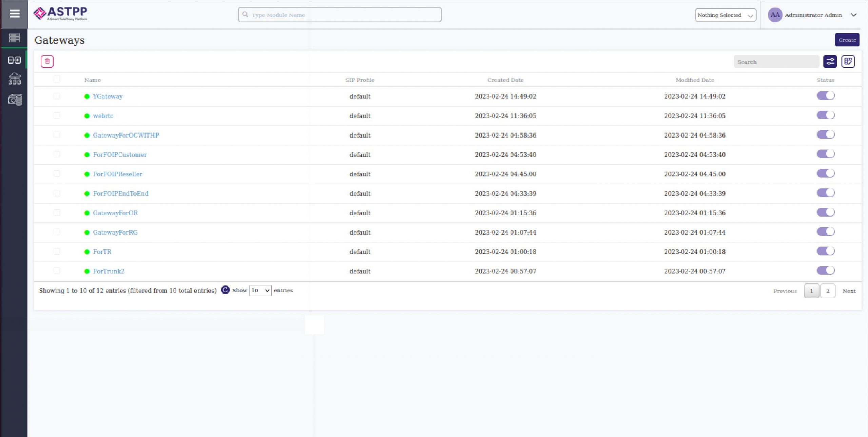Check the webrtc row checkbox
The image size is (868, 437).
click(x=57, y=116)
